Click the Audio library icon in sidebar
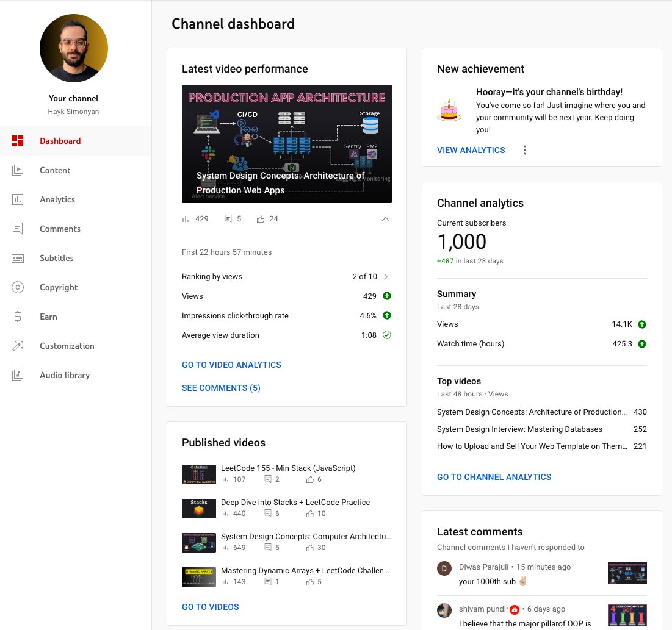672x630 pixels. (18, 375)
